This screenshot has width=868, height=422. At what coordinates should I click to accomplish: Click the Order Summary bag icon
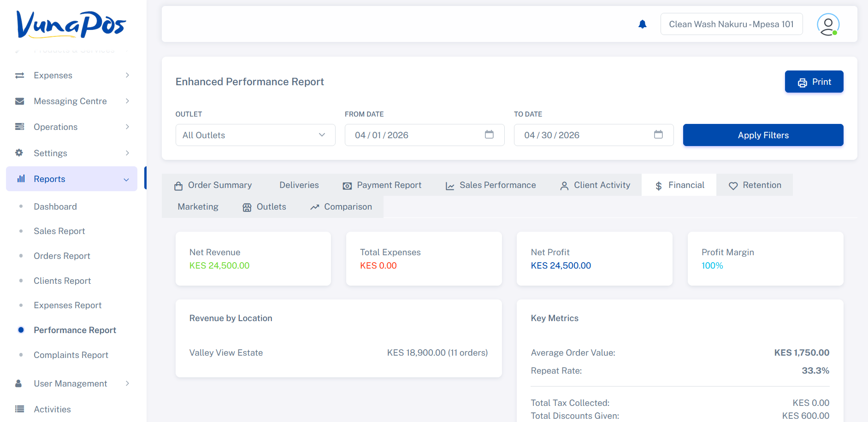click(x=178, y=186)
